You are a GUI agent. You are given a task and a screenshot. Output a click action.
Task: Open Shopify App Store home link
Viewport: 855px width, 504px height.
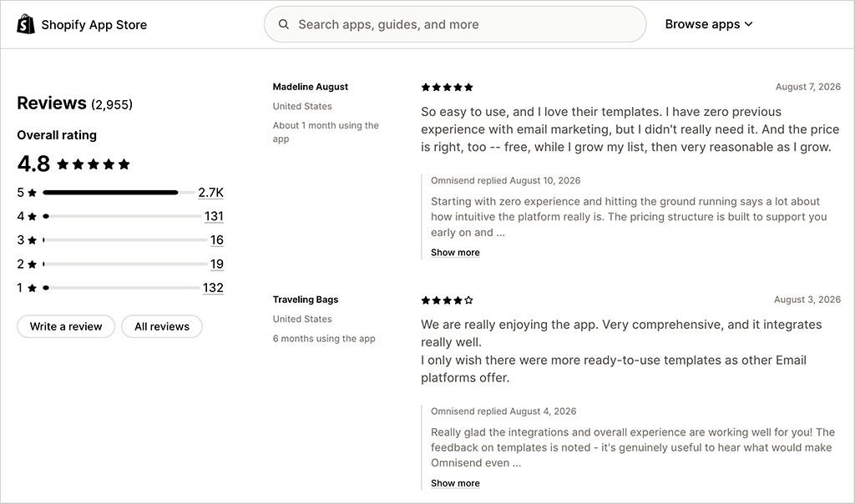click(82, 24)
